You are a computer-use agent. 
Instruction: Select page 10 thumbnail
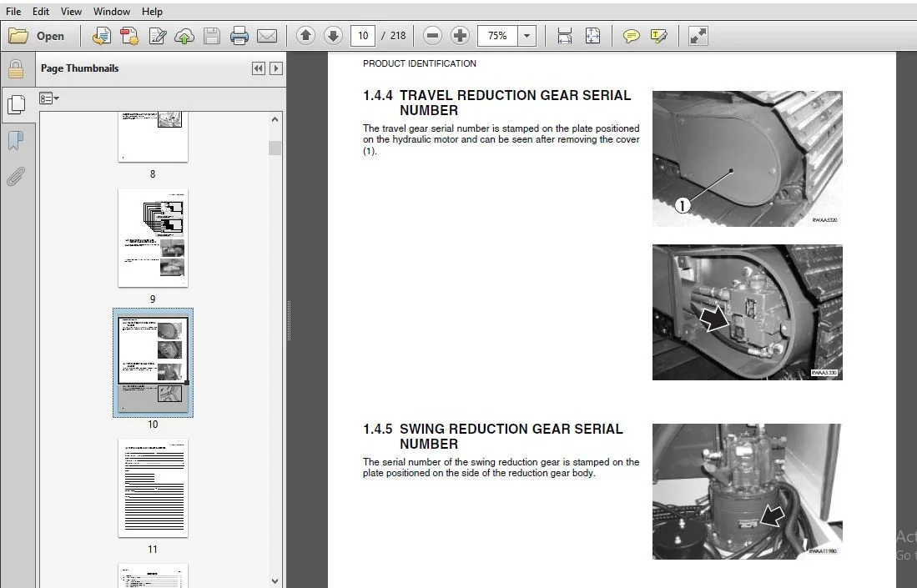click(x=153, y=363)
